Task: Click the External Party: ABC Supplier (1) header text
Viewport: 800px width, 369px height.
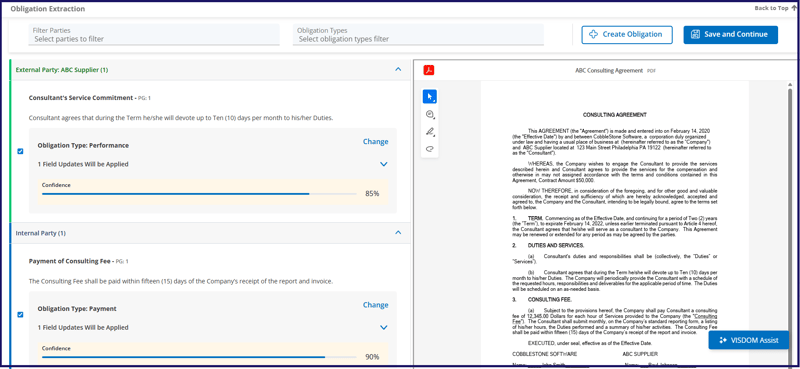Action: pyautogui.click(x=62, y=70)
